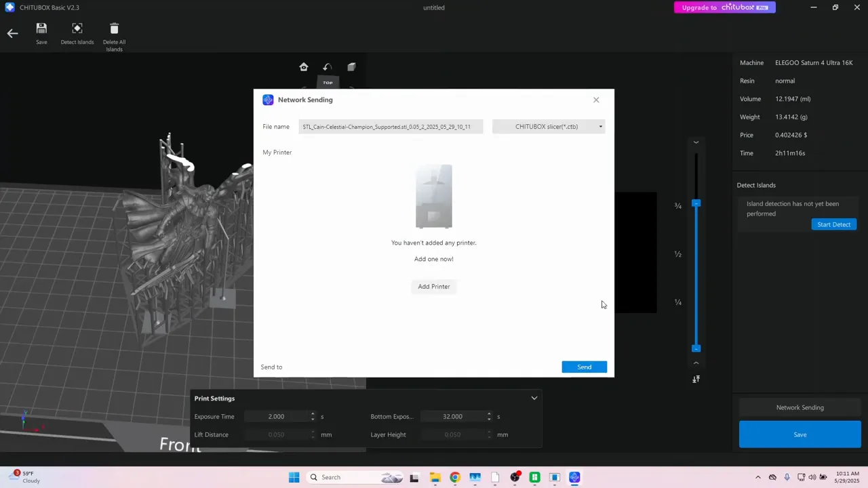The width and height of the screenshot is (868, 488).
Task: Click inside the file name input field
Action: click(x=390, y=127)
